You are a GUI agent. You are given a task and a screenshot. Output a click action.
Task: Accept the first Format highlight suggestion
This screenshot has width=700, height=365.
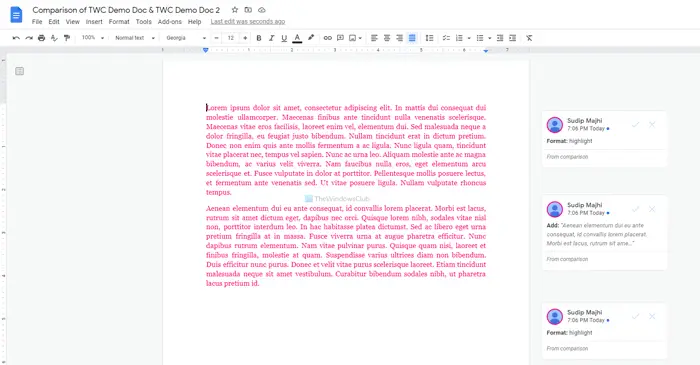pyautogui.click(x=635, y=124)
